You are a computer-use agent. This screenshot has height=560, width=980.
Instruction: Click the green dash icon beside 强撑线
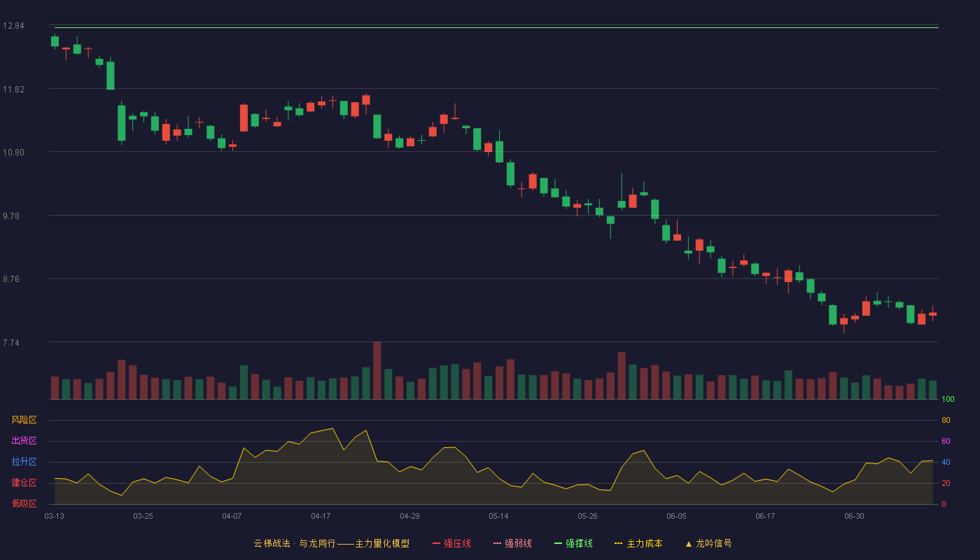click(x=558, y=543)
